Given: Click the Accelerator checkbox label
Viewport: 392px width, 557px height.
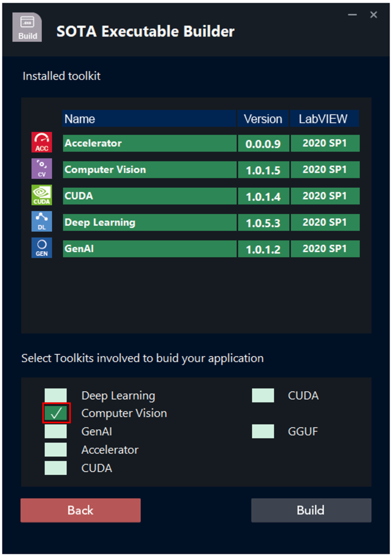Looking at the screenshot, I should pyautogui.click(x=110, y=450).
